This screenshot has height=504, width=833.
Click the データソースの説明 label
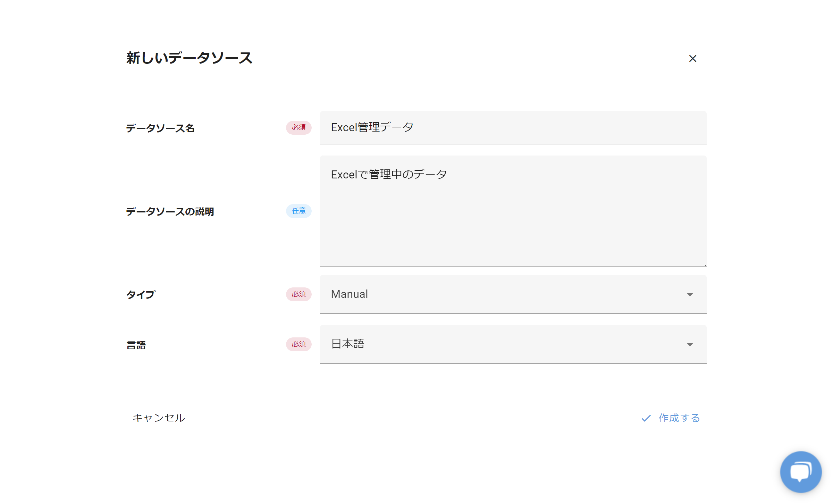pos(170,212)
